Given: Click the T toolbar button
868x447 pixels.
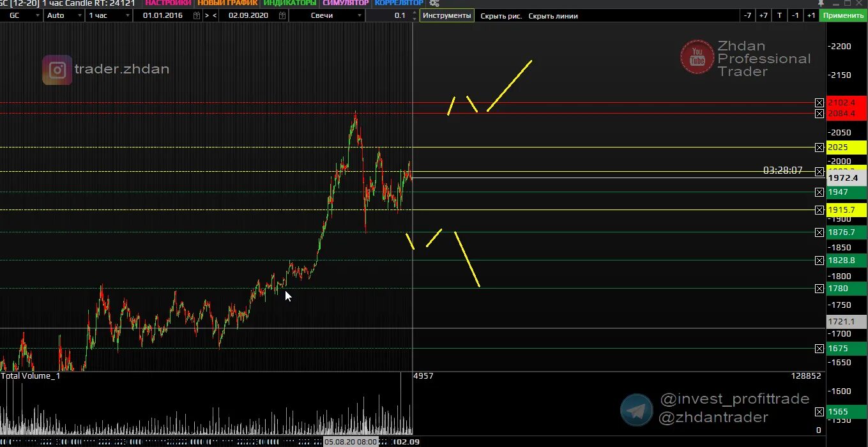Looking at the screenshot, I should pyautogui.click(x=779, y=15).
